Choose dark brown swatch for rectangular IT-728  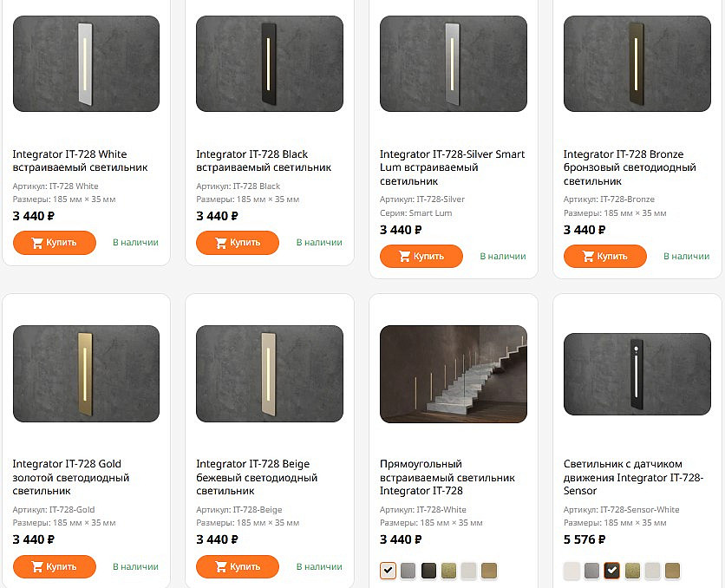[x=428, y=571]
